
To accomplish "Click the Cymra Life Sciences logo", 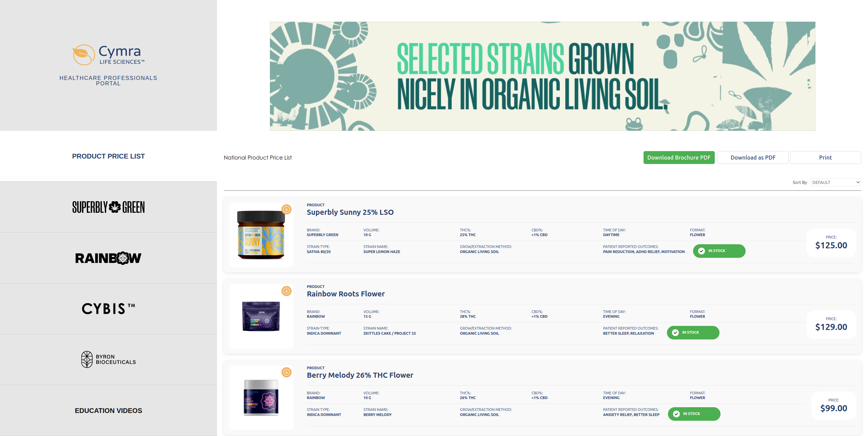I will (108, 55).
